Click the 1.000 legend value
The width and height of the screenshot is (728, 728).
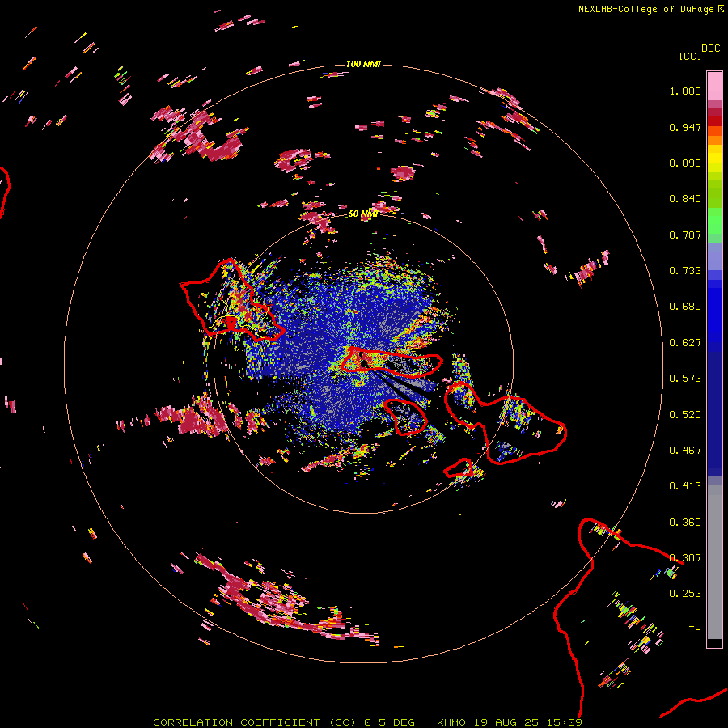pos(685,91)
